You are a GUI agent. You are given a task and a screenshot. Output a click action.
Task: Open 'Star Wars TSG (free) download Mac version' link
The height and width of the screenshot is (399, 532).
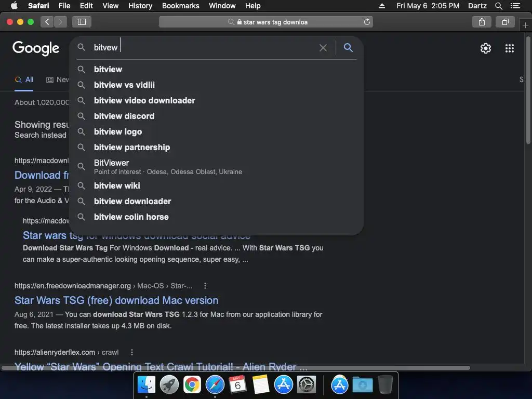pos(116,301)
